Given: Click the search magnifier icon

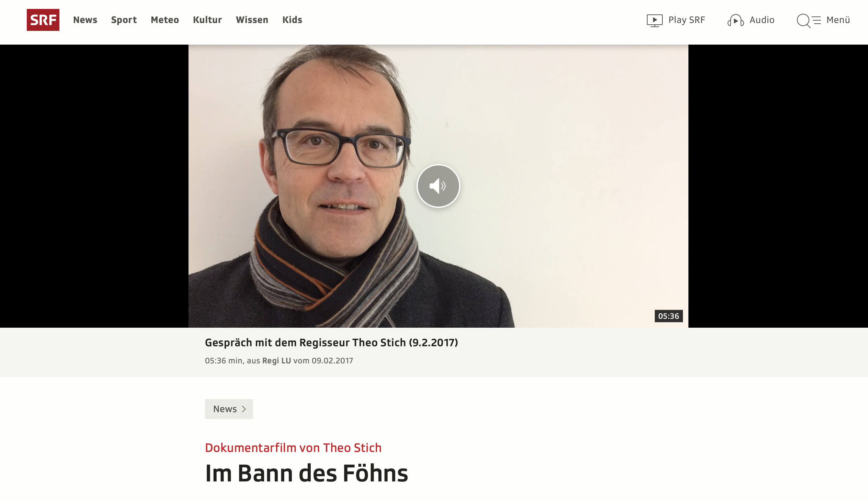Looking at the screenshot, I should point(803,21).
